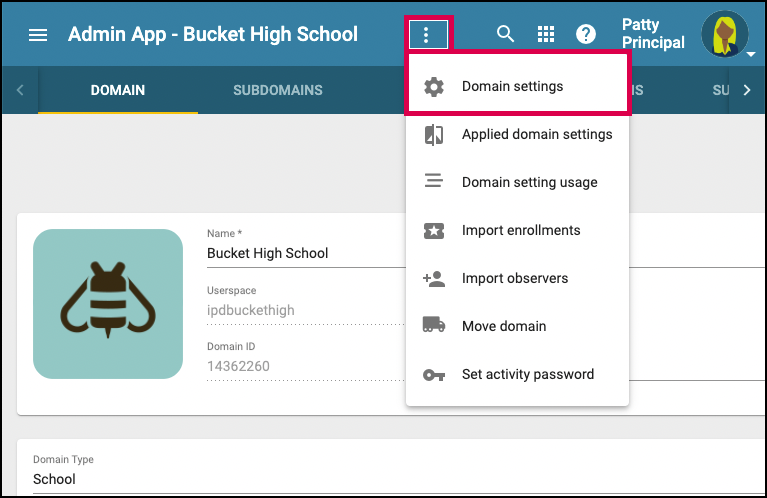Click the Import observers add-person icon
This screenshot has height=498, width=767.
coord(433,278)
